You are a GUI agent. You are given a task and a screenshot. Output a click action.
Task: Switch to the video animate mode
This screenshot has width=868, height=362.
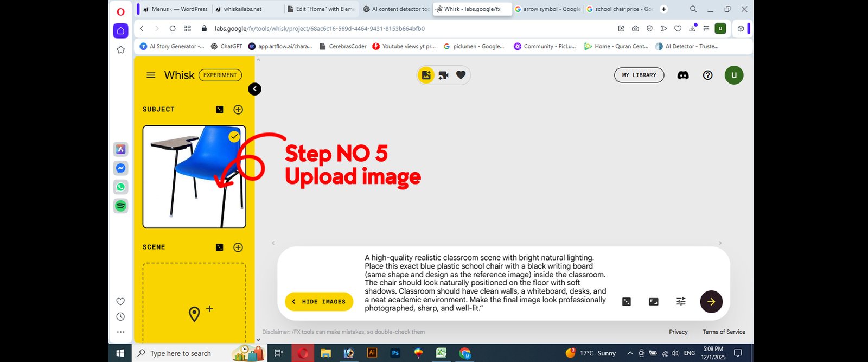tap(443, 75)
